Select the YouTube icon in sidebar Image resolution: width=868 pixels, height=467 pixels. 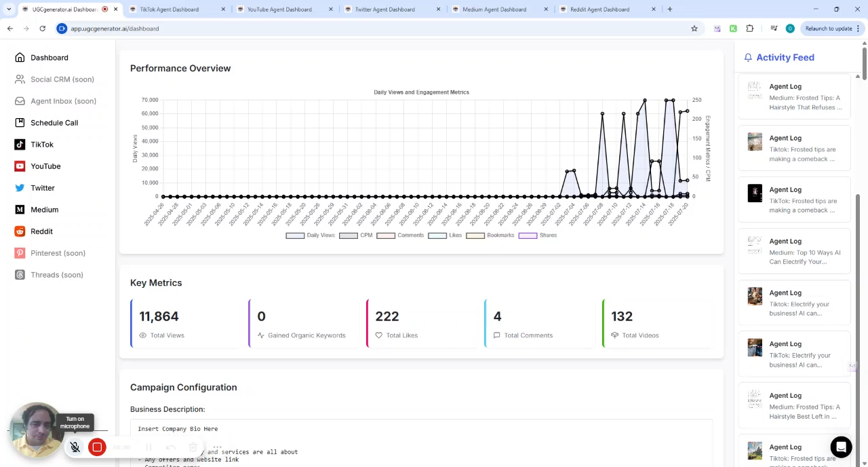[20, 166]
